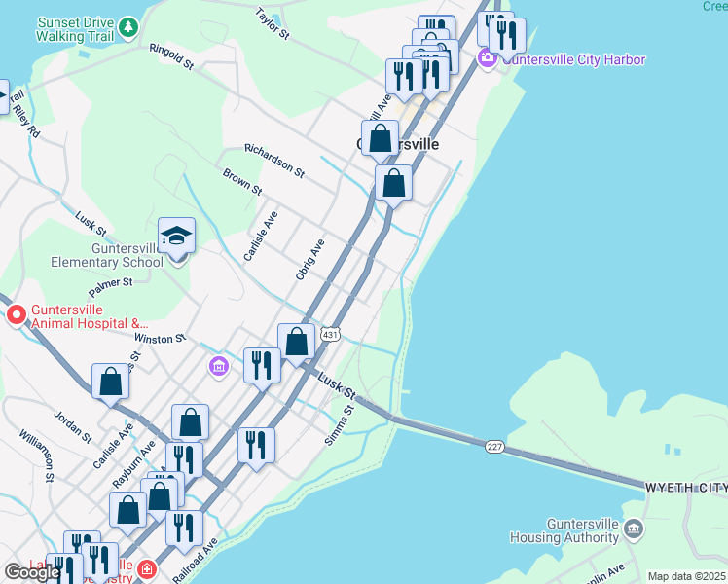Click the WYETH CITY label
Screen dimensions: 728x584
point(686,488)
